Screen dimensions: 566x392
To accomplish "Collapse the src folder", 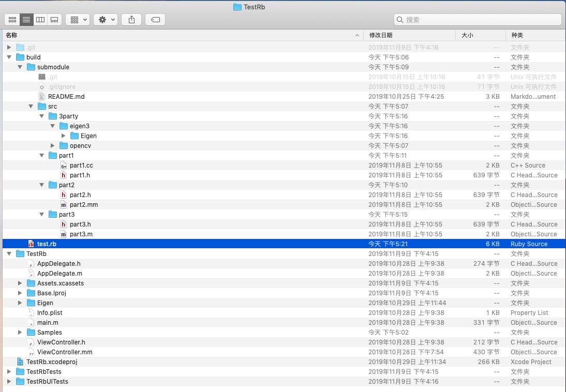I will click(x=31, y=107).
